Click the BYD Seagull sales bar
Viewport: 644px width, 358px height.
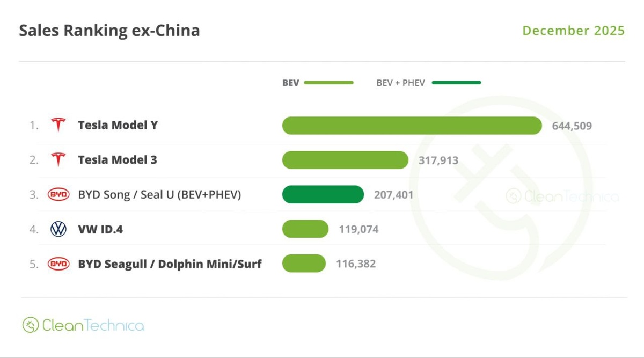[x=304, y=264]
